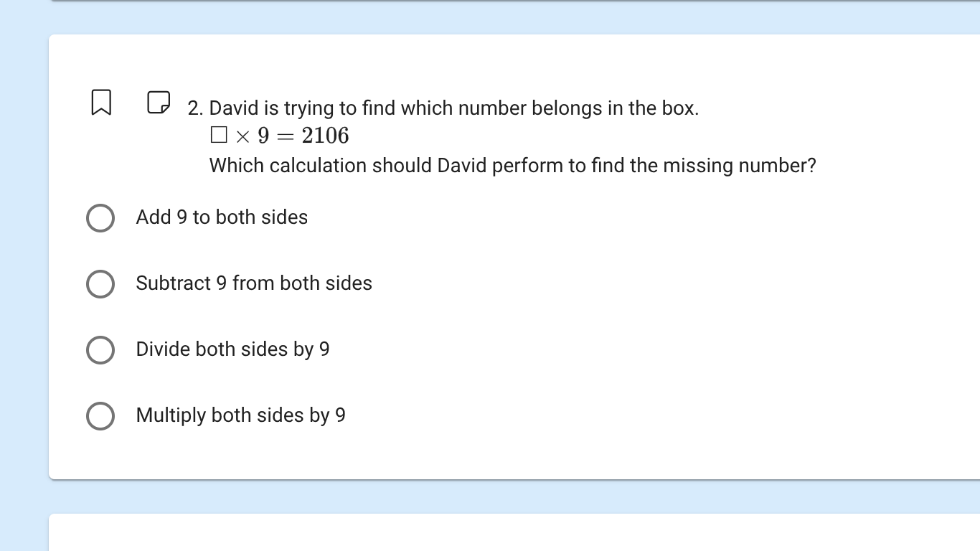Select 'Multiply both sides by 9' choice

(x=100, y=416)
